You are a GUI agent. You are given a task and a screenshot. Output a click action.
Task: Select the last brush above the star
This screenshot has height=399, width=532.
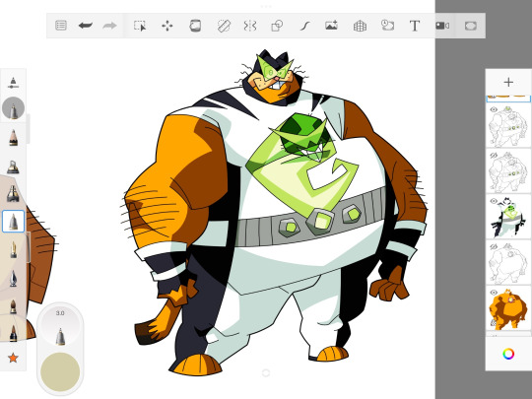13,333
